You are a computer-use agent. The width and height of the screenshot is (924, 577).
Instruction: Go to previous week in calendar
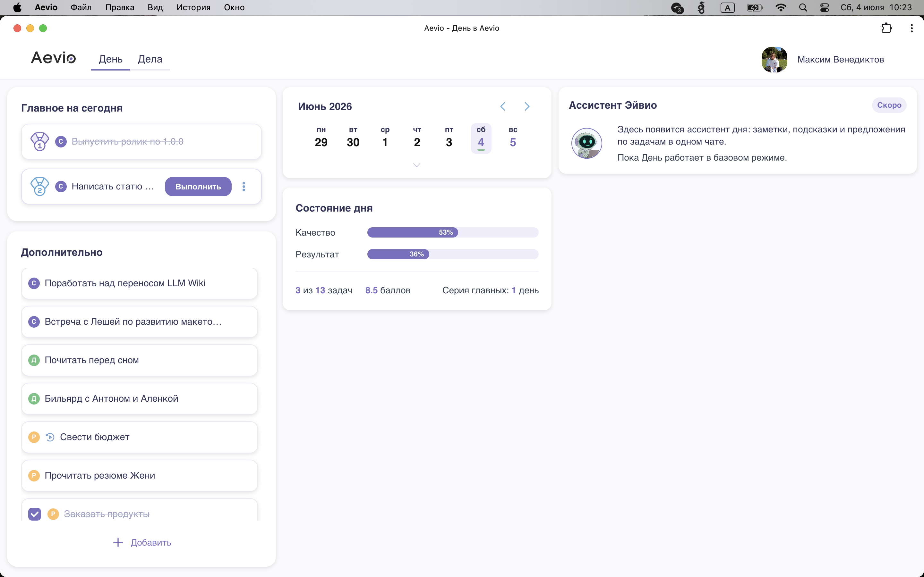(x=503, y=106)
